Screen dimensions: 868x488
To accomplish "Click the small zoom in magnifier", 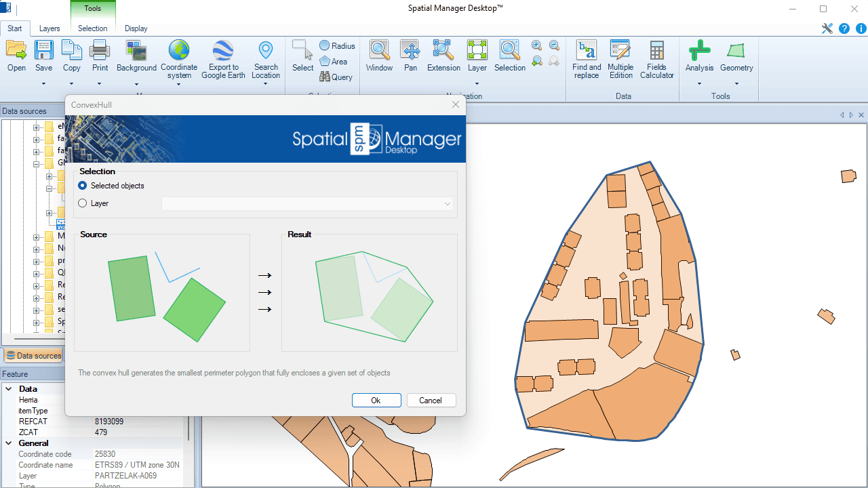I will 537,45.
